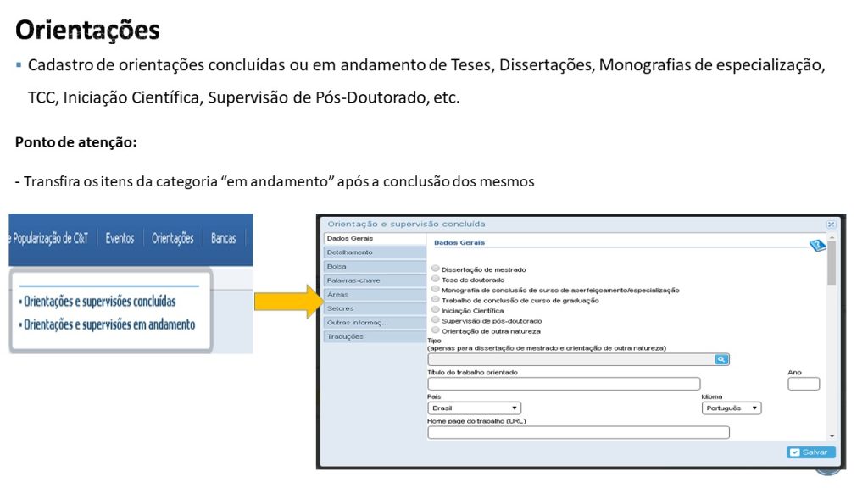The height and width of the screenshot is (488, 868).
Task: Click the search magnifier icon in Tipo field
Action: coord(721,359)
